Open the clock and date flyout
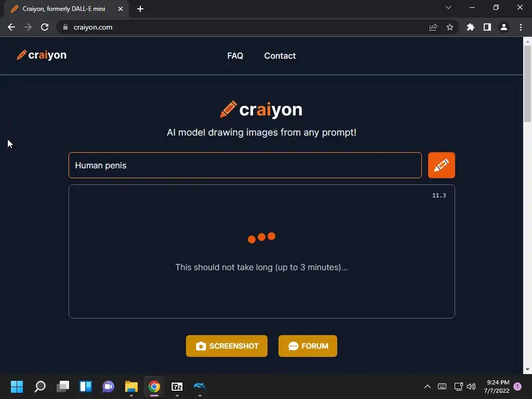Image resolution: width=532 pixels, height=399 pixels. pos(497,387)
